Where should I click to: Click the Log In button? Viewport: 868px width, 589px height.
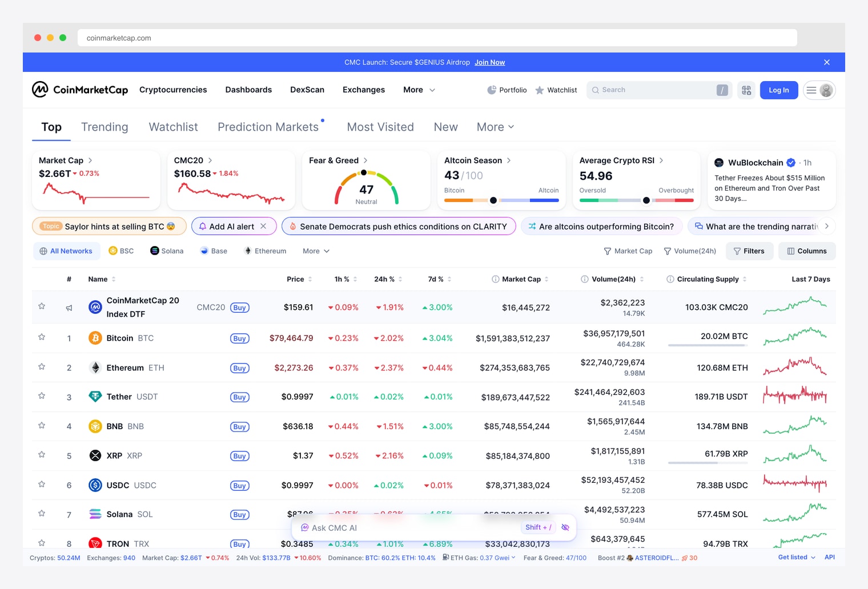click(779, 90)
